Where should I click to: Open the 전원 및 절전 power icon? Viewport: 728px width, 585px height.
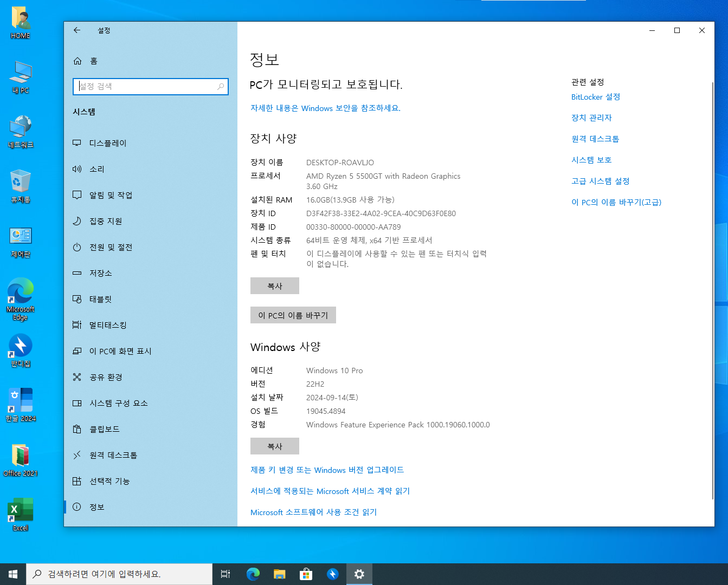(x=77, y=247)
